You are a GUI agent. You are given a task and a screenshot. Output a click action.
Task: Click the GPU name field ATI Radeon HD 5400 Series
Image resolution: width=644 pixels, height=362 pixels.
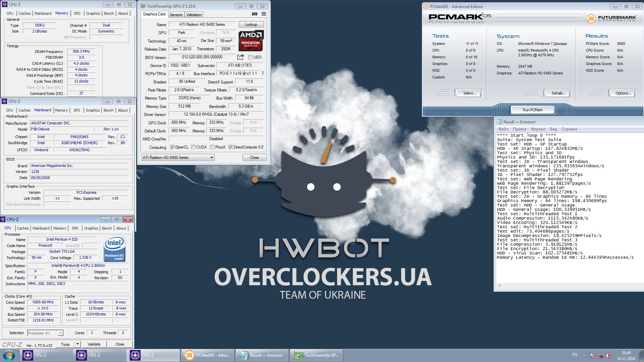click(x=202, y=24)
